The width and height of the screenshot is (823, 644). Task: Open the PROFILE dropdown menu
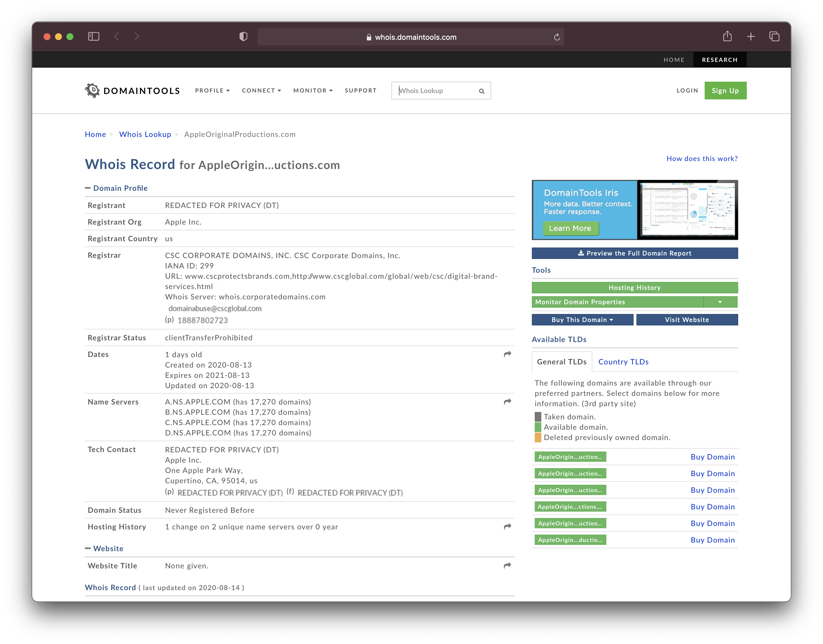tap(212, 91)
